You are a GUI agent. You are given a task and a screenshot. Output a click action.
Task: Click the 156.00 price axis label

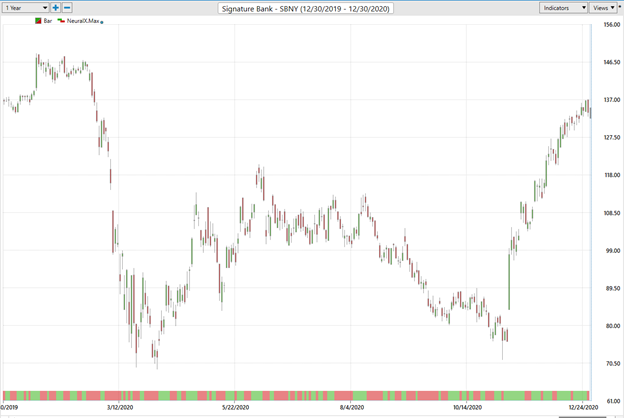612,25
